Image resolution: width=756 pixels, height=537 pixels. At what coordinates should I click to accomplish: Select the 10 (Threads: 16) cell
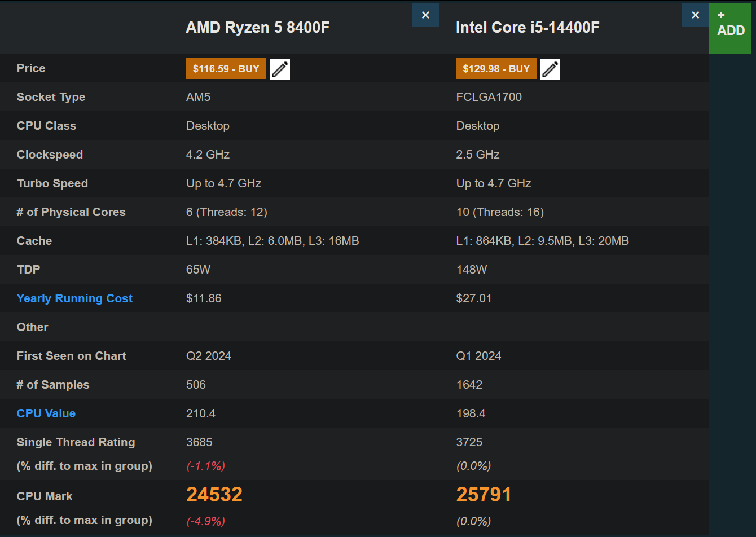(500, 212)
